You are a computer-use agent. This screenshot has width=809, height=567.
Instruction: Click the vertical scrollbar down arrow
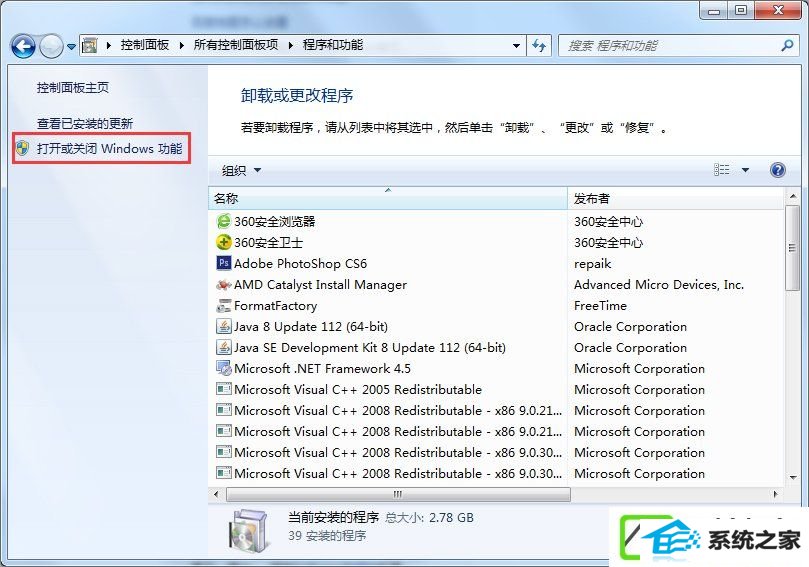[792, 478]
